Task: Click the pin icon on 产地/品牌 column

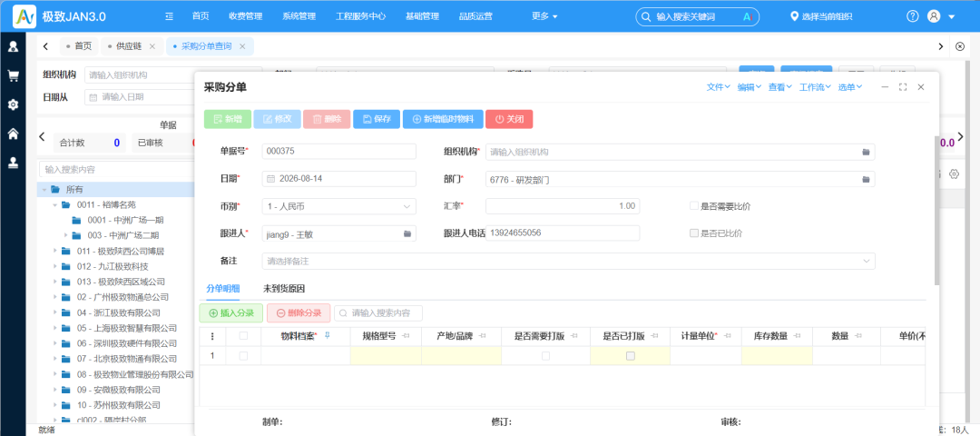Action: 482,337
